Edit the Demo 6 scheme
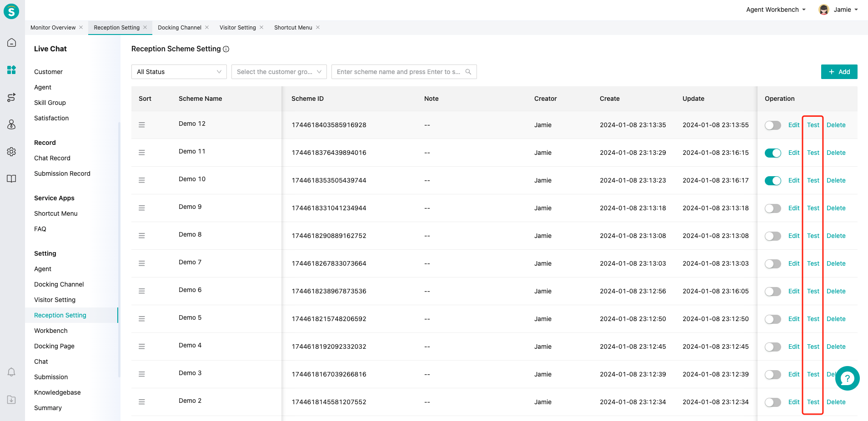868x421 pixels. point(794,291)
